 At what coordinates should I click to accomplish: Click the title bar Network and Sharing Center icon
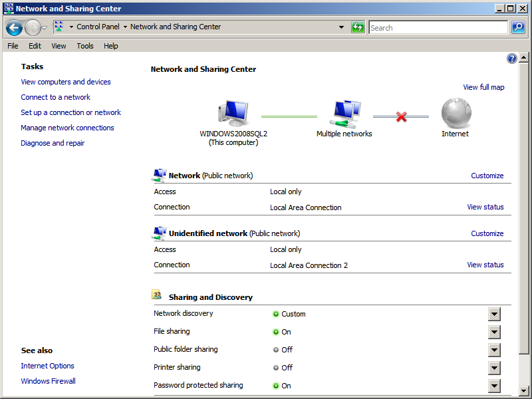[9, 9]
